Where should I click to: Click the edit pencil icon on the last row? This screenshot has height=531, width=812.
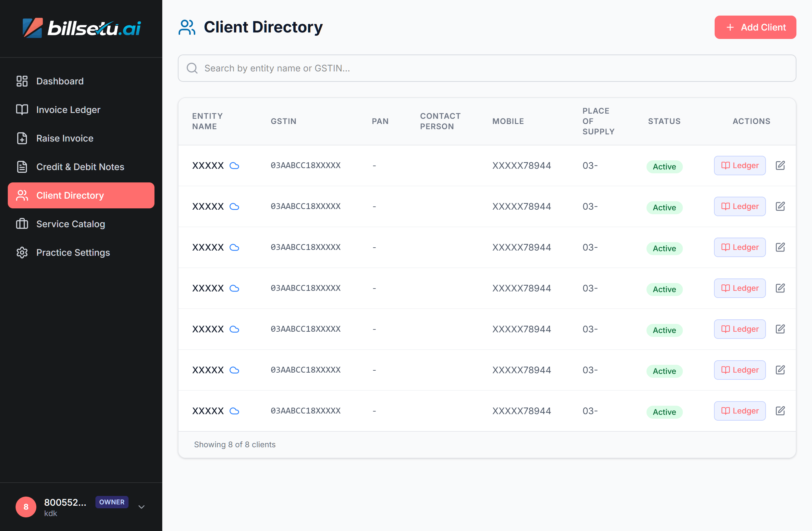(x=781, y=411)
